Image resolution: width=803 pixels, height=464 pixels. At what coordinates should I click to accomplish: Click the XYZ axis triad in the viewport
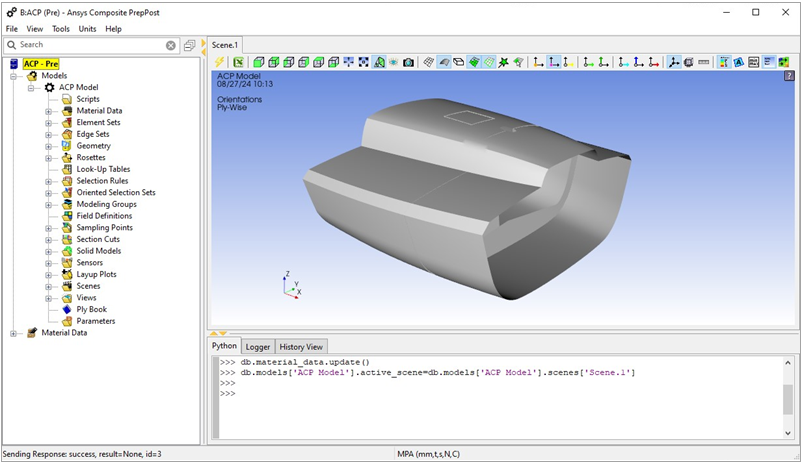click(x=291, y=286)
